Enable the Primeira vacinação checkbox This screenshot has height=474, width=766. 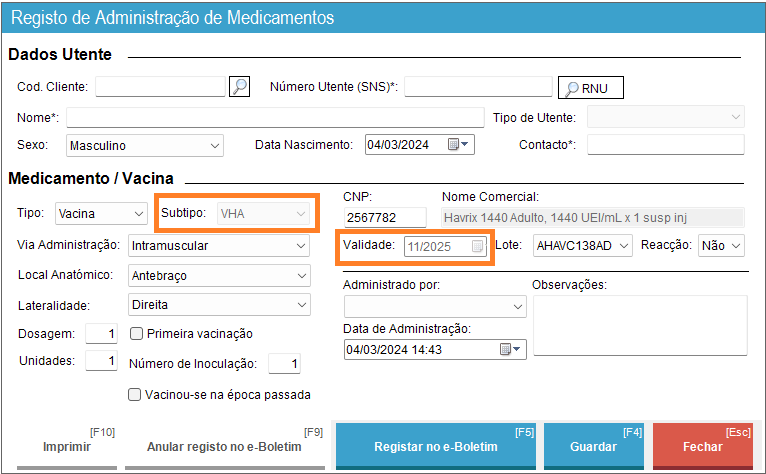click(x=136, y=333)
